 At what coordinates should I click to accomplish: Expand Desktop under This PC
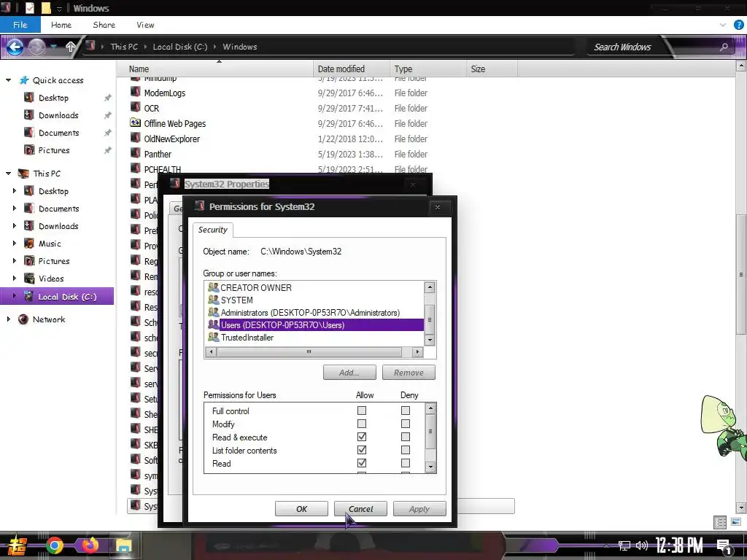(x=15, y=191)
